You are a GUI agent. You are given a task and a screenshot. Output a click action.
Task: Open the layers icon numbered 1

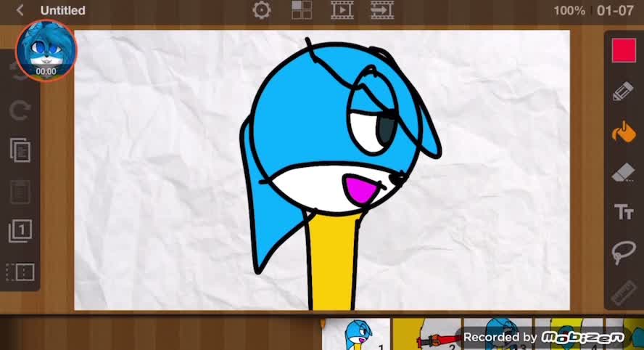(x=20, y=231)
